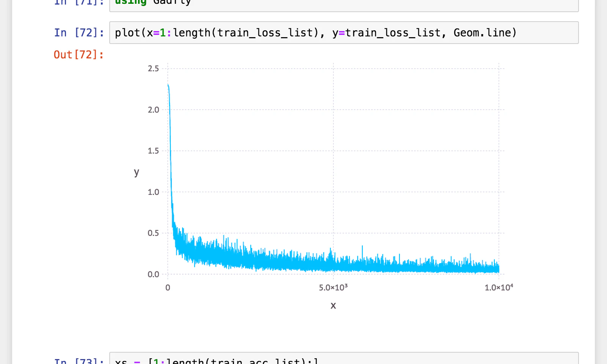Click the 0.0 y-axis tick label
607x364 pixels.
point(153,275)
